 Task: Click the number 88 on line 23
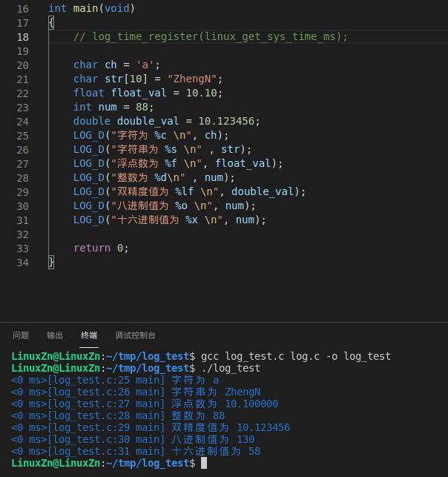142,107
